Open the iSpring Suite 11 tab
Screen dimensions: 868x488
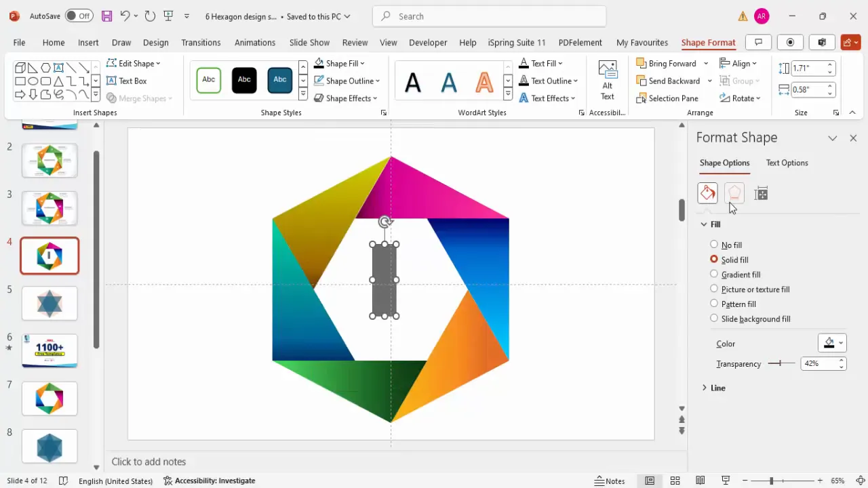tap(517, 42)
